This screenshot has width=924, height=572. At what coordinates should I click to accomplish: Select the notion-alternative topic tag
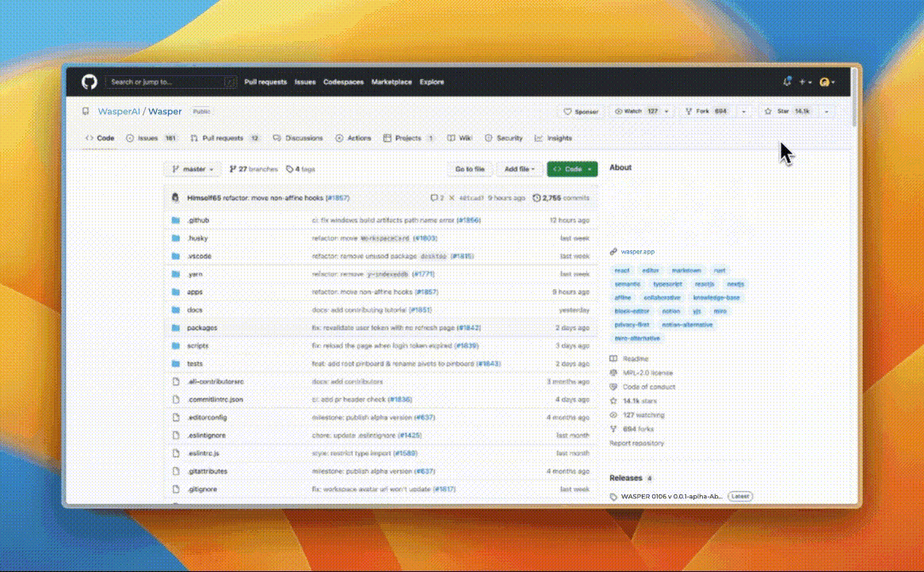pos(687,325)
